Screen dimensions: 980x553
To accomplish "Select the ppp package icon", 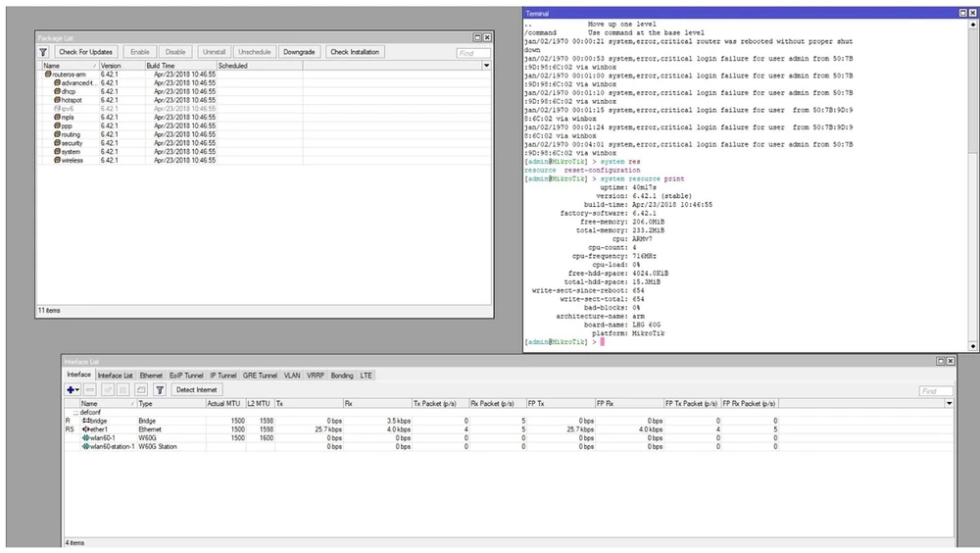I will point(57,126).
